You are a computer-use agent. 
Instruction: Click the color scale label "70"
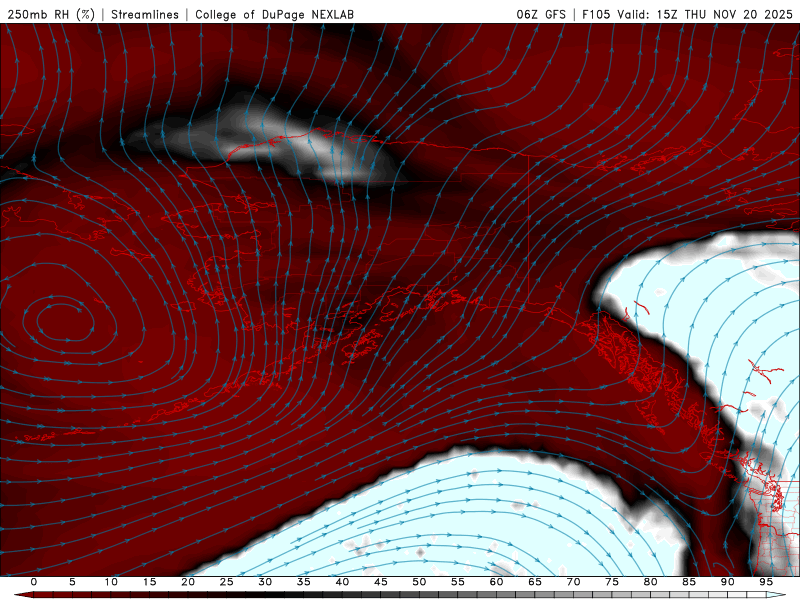pyautogui.click(x=573, y=582)
